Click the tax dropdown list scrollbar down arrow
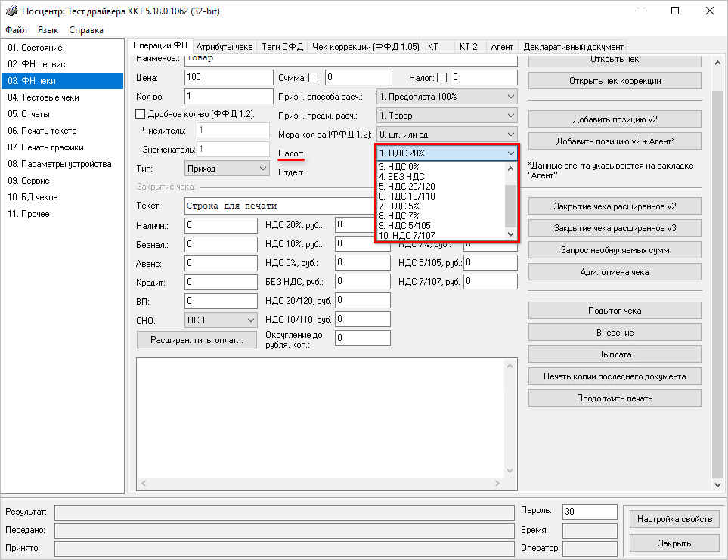Viewport: 728px width, 560px height. [x=511, y=235]
